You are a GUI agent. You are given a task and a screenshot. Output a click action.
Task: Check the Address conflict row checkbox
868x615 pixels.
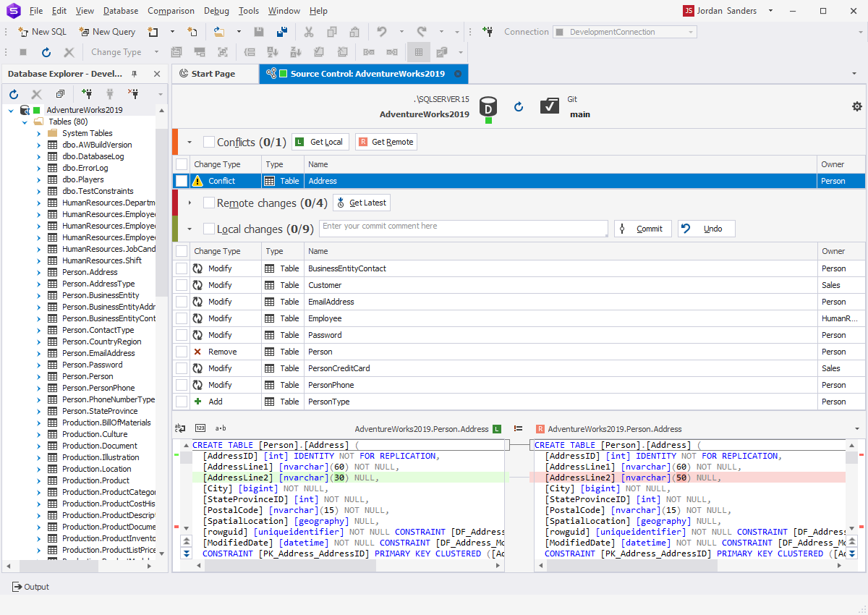(180, 179)
